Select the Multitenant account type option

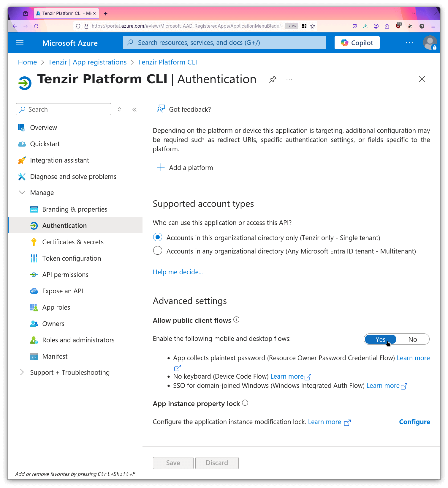(x=157, y=251)
